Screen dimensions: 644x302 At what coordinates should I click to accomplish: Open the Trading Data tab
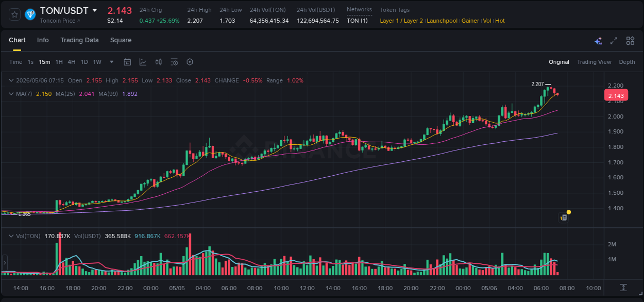click(79, 40)
